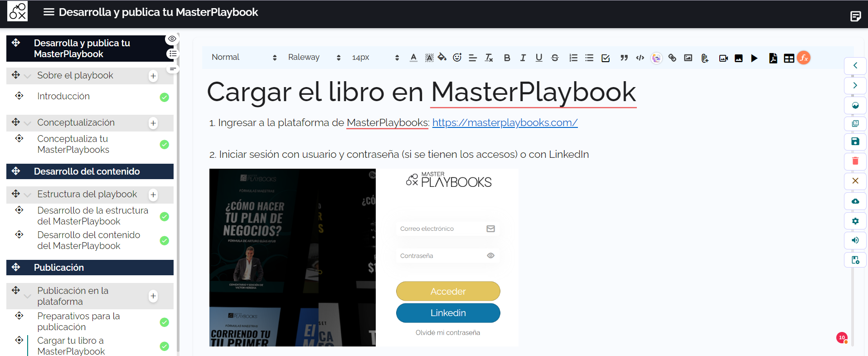The image size is (868, 356).
Task: Open Desarrollo del contenido del MasterPlaybook page
Action: (90, 240)
